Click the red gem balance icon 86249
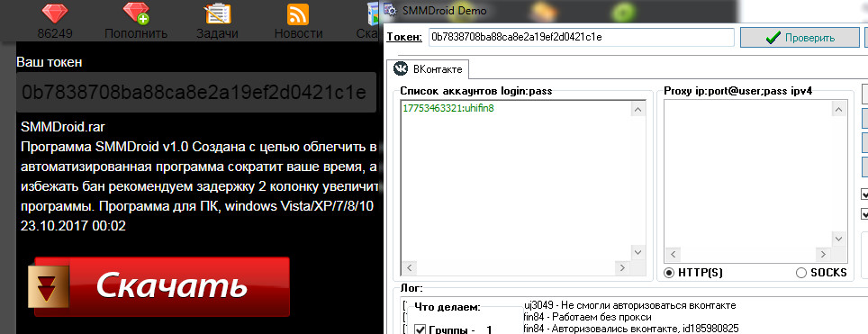The height and width of the screenshot is (334, 868). (55, 14)
